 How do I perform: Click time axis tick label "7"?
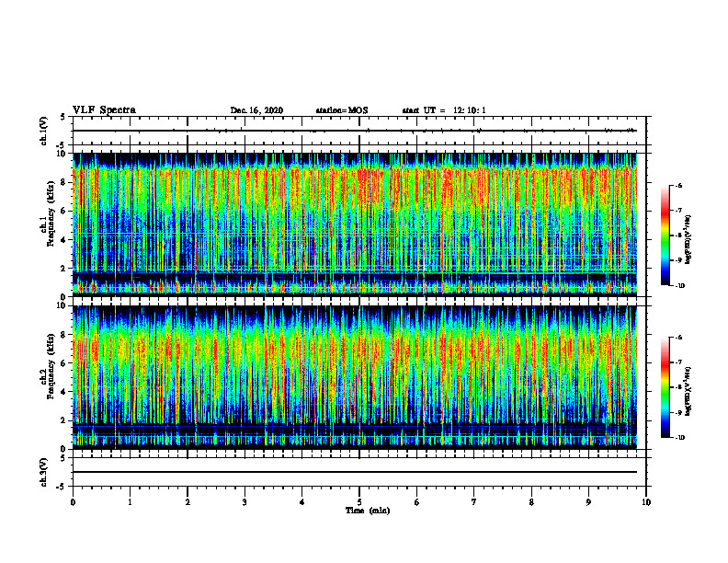coord(474,502)
